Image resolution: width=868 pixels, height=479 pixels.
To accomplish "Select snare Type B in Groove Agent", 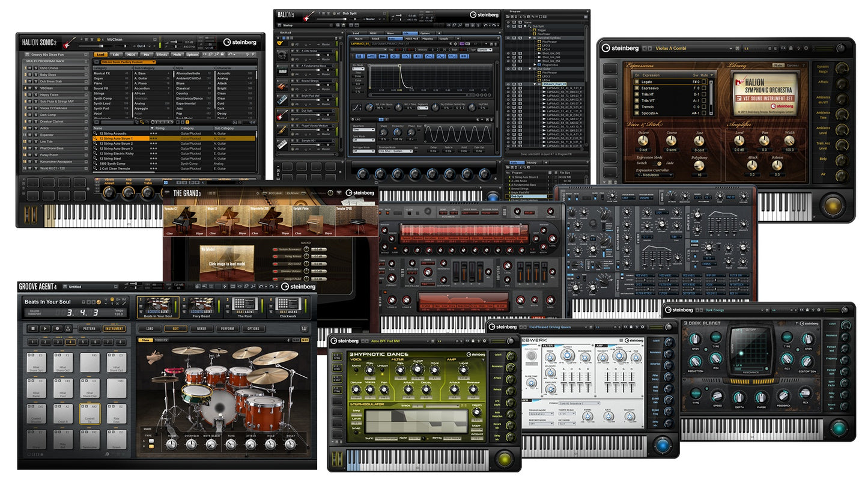I will pos(151,445).
